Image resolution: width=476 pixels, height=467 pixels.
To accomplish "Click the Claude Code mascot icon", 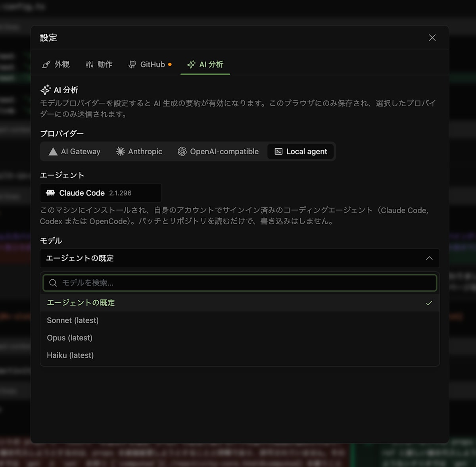I will pyautogui.click(x=50, y=193).
